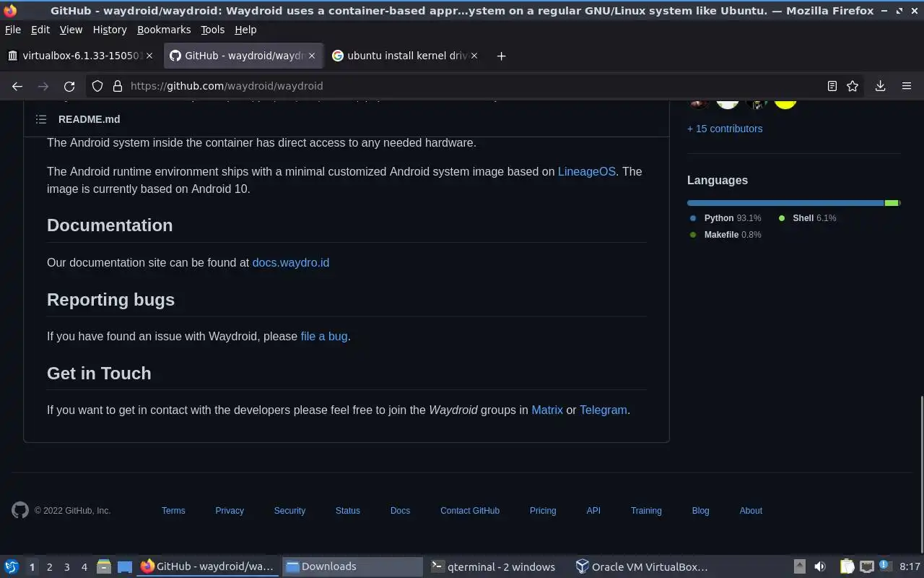
Task: Open the Firefox downloads panel
Action: click(x=880, y=86)
